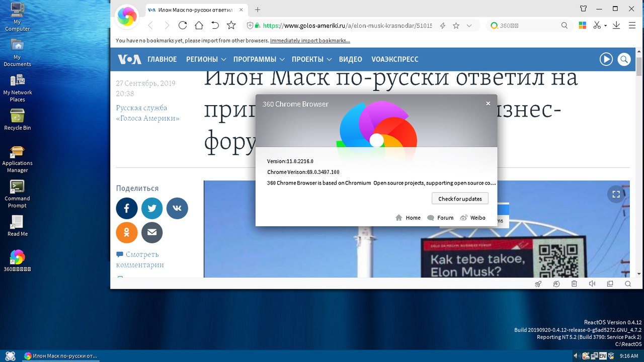
Task: Click Immediately import bookmarks link
Action: coord(310,41)
